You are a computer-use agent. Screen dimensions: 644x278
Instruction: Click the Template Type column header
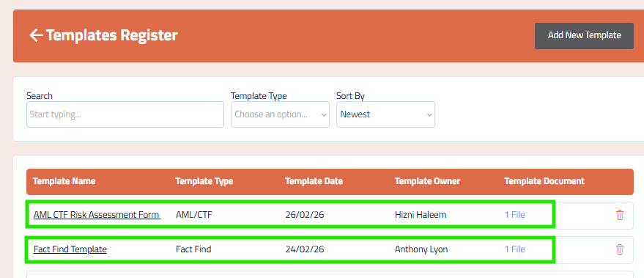[x=204, y=181]
